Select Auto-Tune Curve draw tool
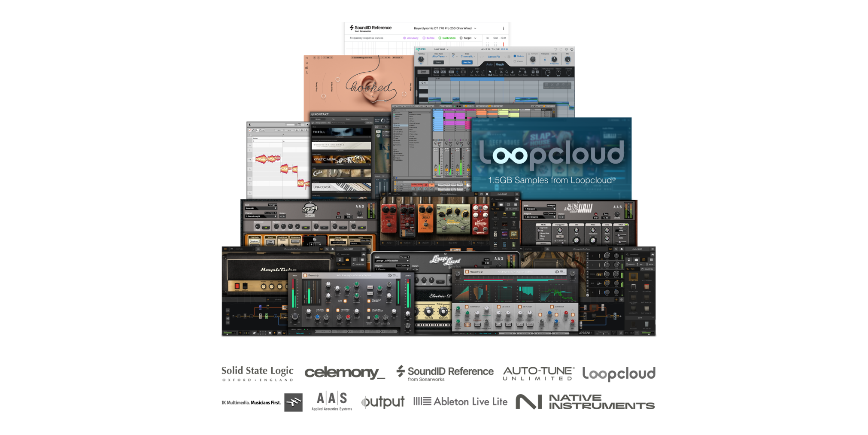868x435 pixels. click(477, 72)
